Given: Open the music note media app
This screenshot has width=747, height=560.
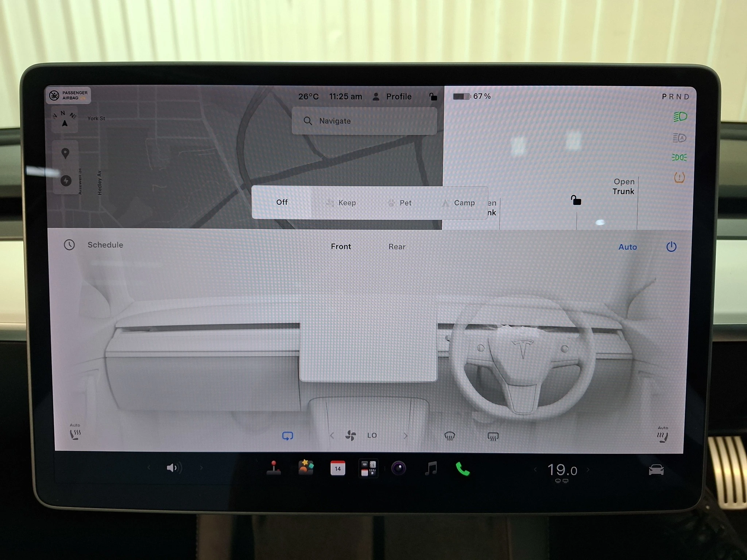Looking at the screenshot, I should tap(431, 468).
